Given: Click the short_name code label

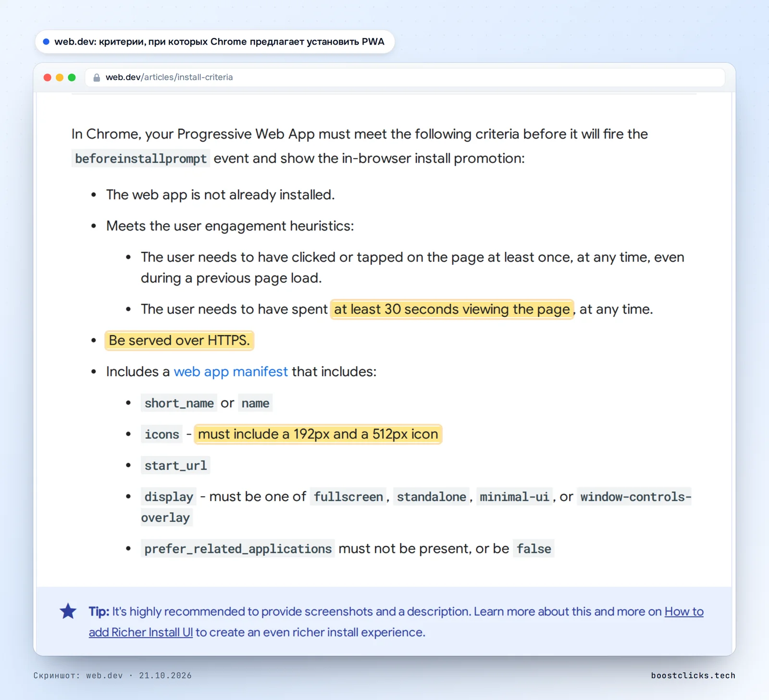Looking at the screenshot, I should pos(179,403).
